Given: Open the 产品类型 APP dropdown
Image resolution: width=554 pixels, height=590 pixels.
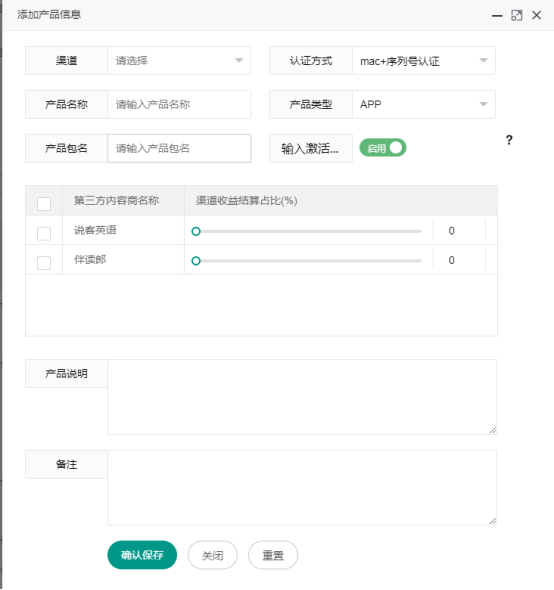Looking at the screenshot, I should [423, 104].
